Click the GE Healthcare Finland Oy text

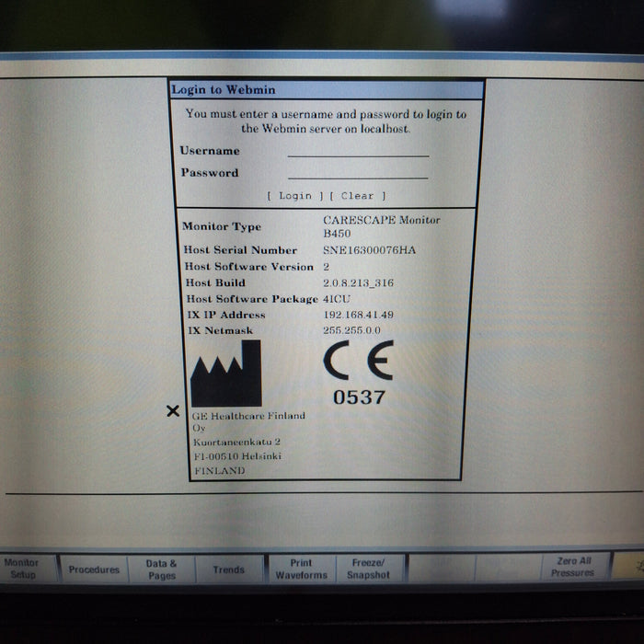tap(248, 421)
